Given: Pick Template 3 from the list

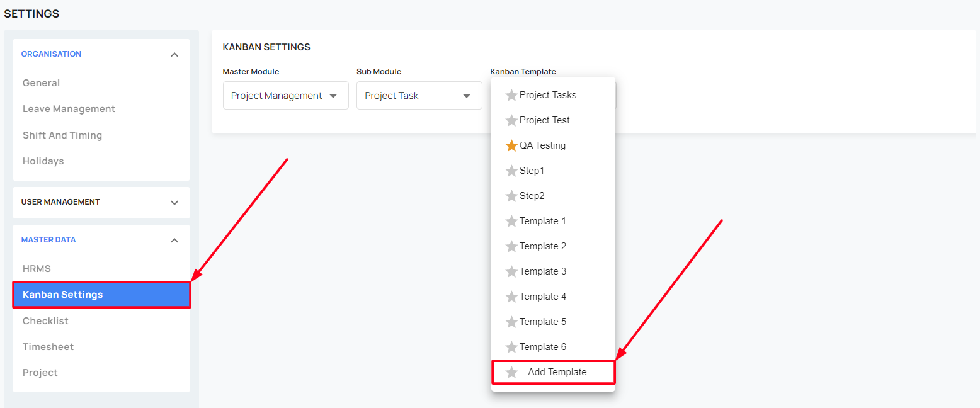Looking at the screenshot, I should tap(553, 271).
